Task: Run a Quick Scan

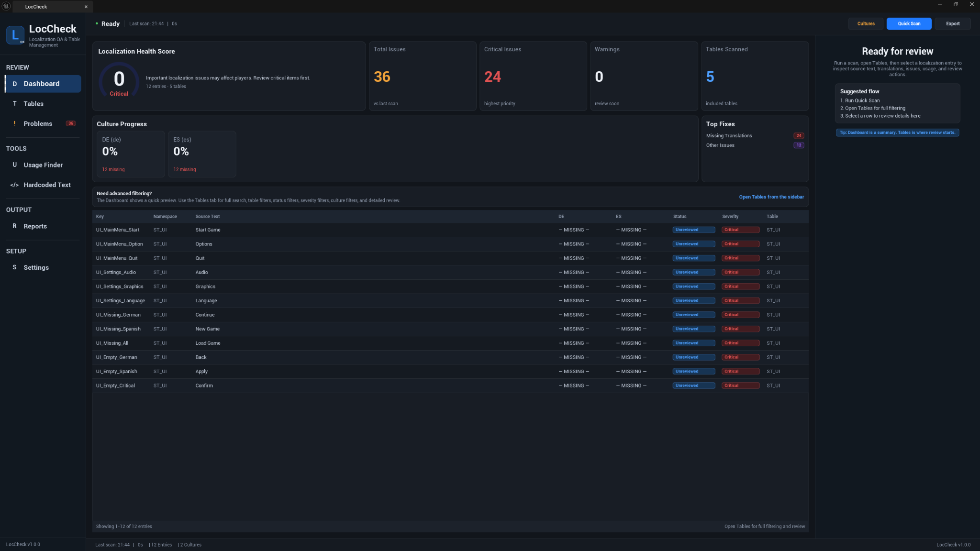Action: click(909, 23)
